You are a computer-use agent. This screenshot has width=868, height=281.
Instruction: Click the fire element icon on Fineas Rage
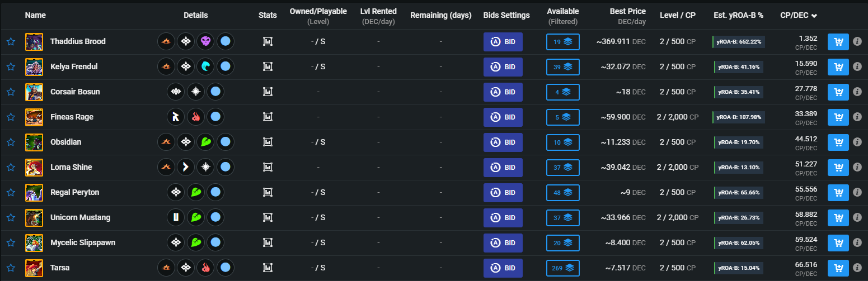[195, 117]
